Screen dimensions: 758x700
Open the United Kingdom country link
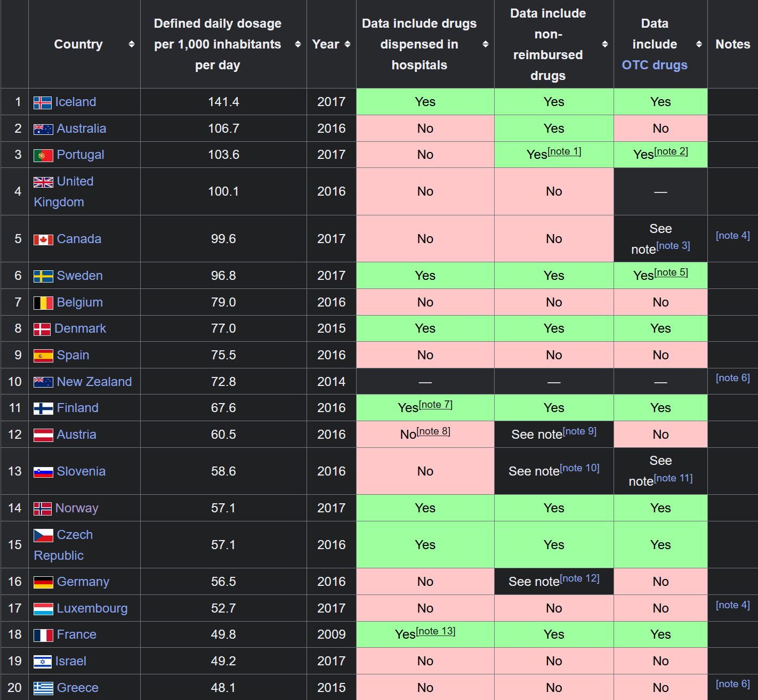pos(63,192)
